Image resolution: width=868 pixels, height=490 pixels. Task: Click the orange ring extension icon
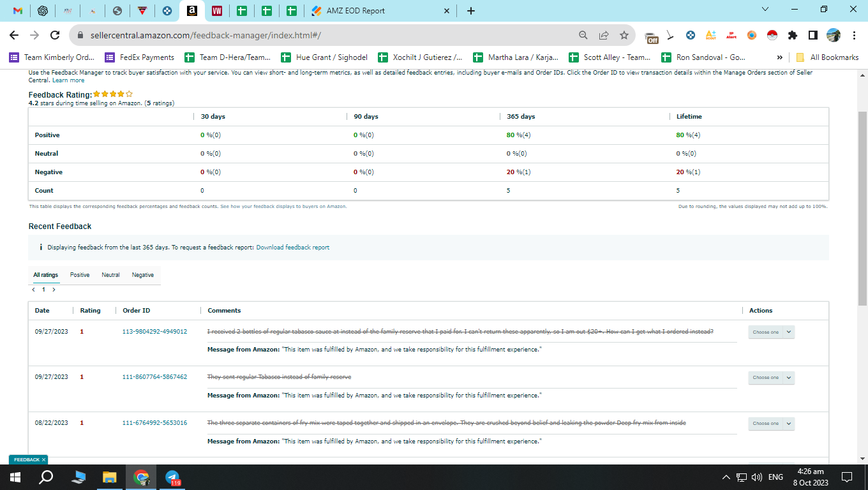click(x=752, y=35)
